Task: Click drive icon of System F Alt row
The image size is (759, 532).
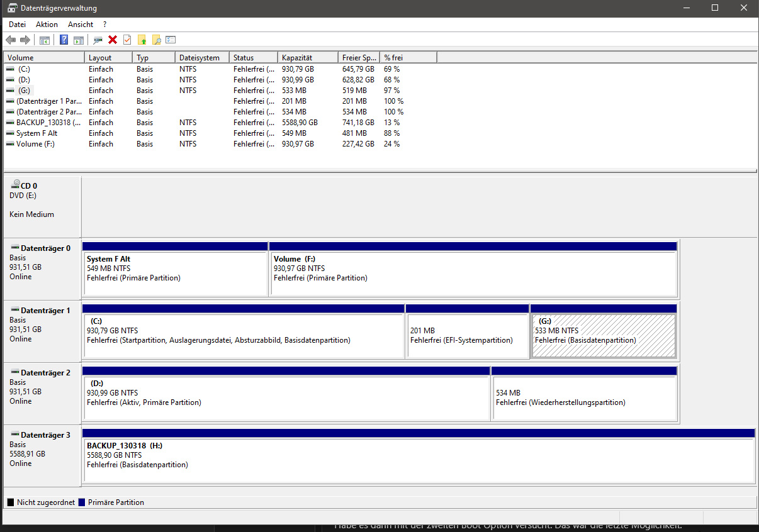Action: click(x=10, y=133)
